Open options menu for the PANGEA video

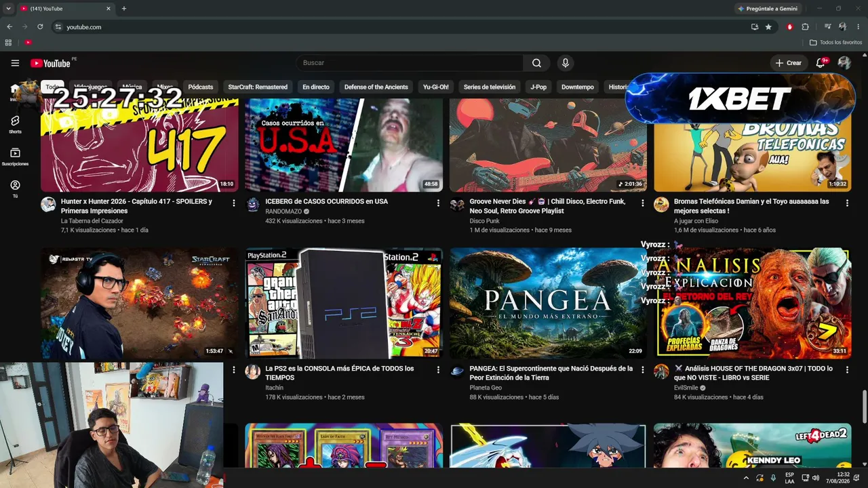pyautogui.click(x=642, y=369)
